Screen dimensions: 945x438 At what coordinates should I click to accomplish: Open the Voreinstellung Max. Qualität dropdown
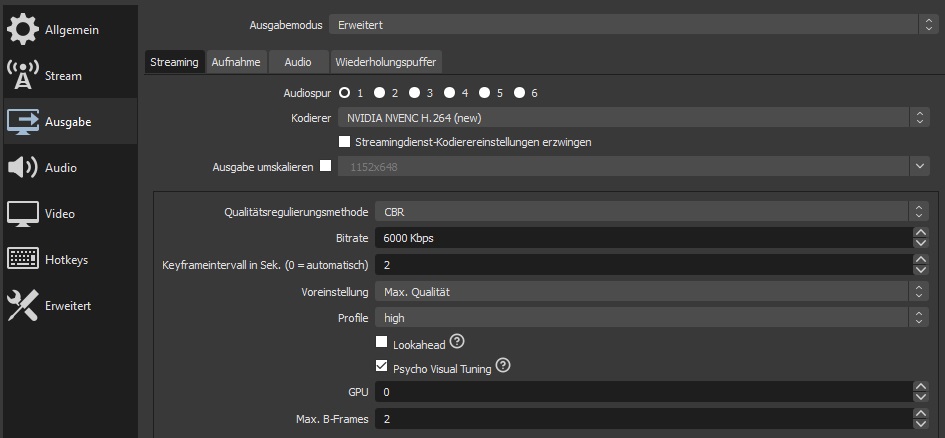coord(652,292)
